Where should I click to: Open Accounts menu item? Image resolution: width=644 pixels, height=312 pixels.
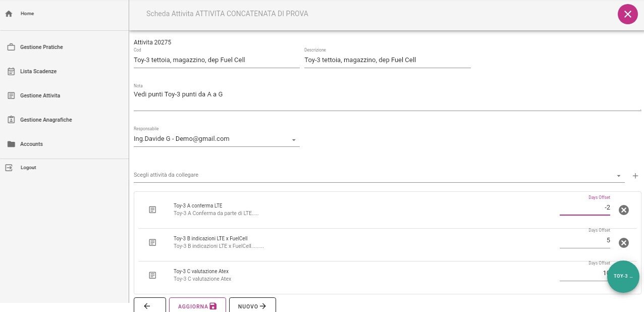tap(64, 144)
